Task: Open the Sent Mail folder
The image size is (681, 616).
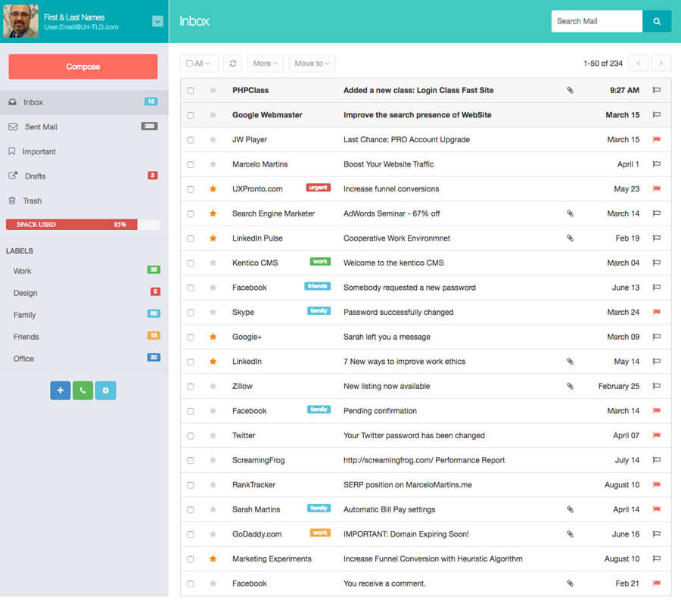Action: (x=84, y=127)
